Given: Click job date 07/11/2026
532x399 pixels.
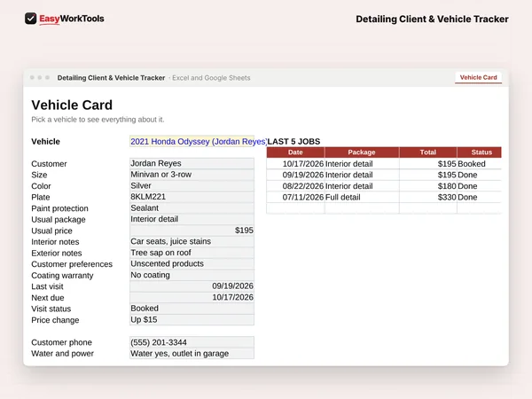Looking at the screenshot, I should pos(295,198).
